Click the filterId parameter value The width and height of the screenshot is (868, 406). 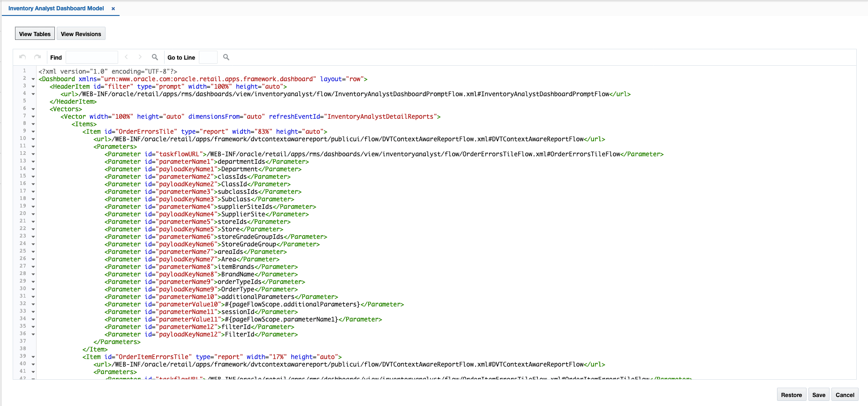[x=236, y=327]
